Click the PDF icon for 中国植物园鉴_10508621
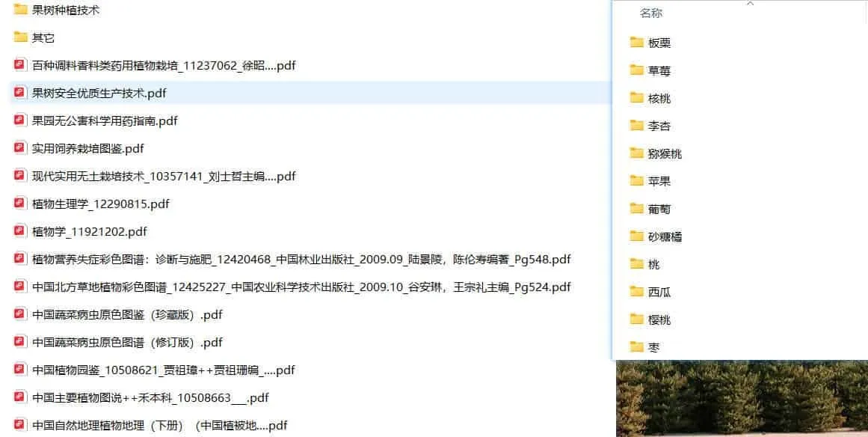868x437 pixels. [x=19, y=370]
